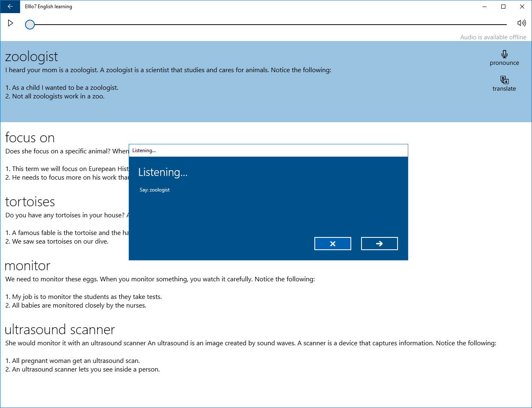Click the speaker volume icon

[521, 23]
